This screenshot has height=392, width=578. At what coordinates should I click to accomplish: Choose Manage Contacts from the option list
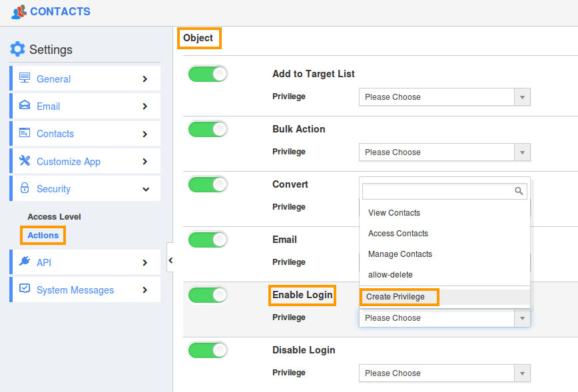click(400, 254)
